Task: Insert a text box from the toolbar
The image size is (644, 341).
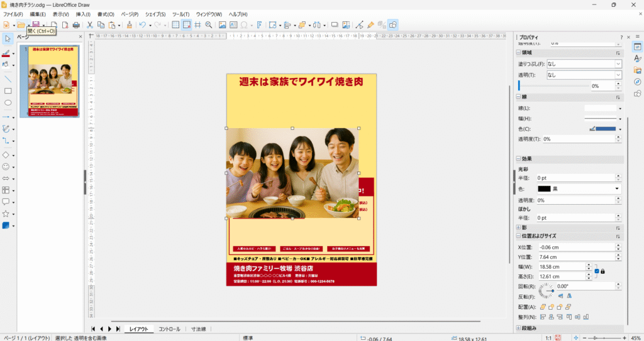Action: [x=233, y=25]
